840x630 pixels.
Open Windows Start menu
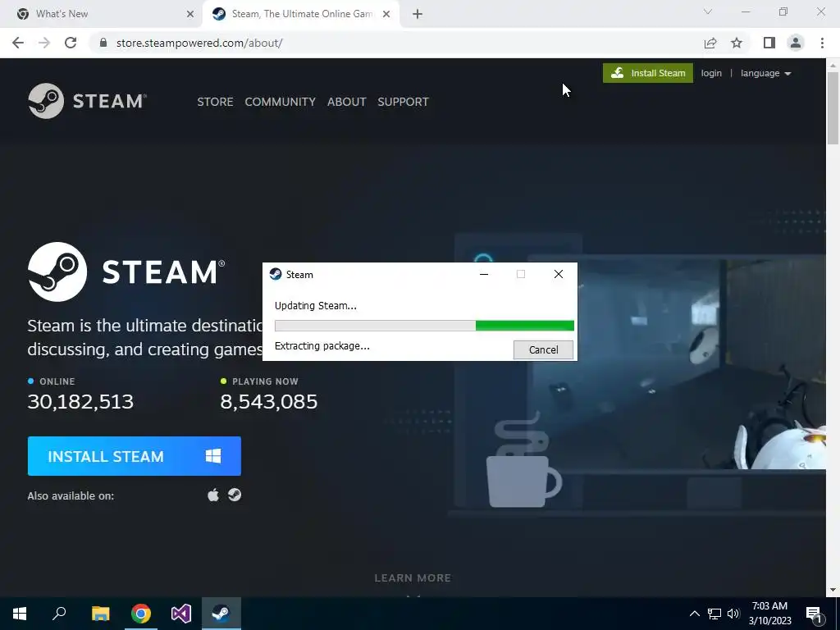pos(20,614)
